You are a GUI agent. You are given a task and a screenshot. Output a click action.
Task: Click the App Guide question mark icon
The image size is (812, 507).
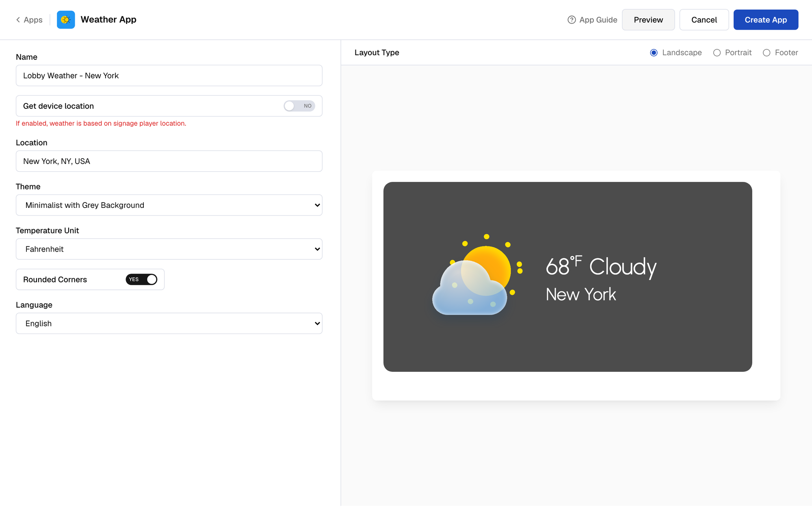572,20
